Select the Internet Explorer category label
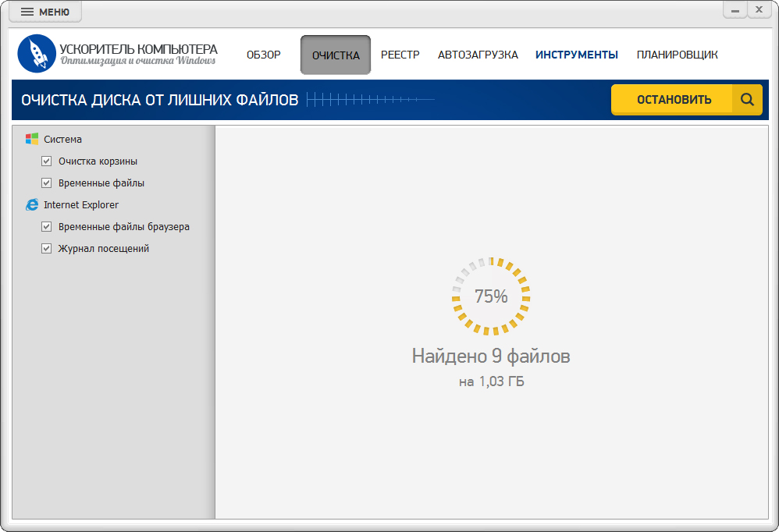The width and height of the screenshot is (779, 532). point(81,205)
